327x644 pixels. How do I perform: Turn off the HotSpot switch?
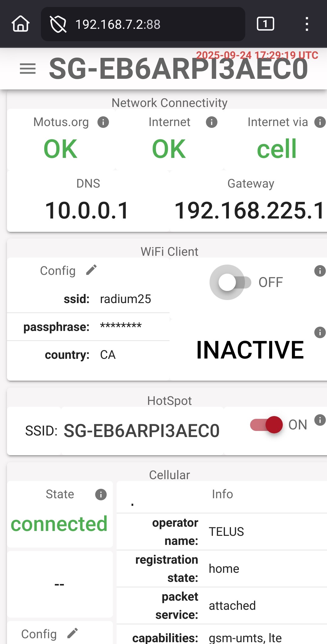(267, 425)
